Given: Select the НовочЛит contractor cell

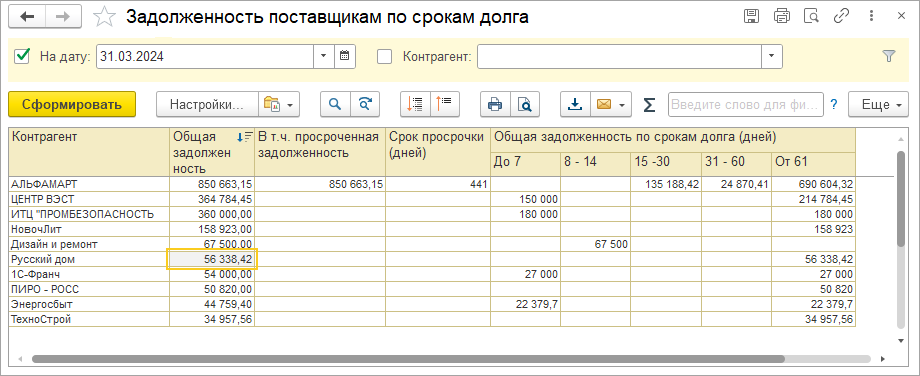Looking at the screenshot, I should [89, 229].
